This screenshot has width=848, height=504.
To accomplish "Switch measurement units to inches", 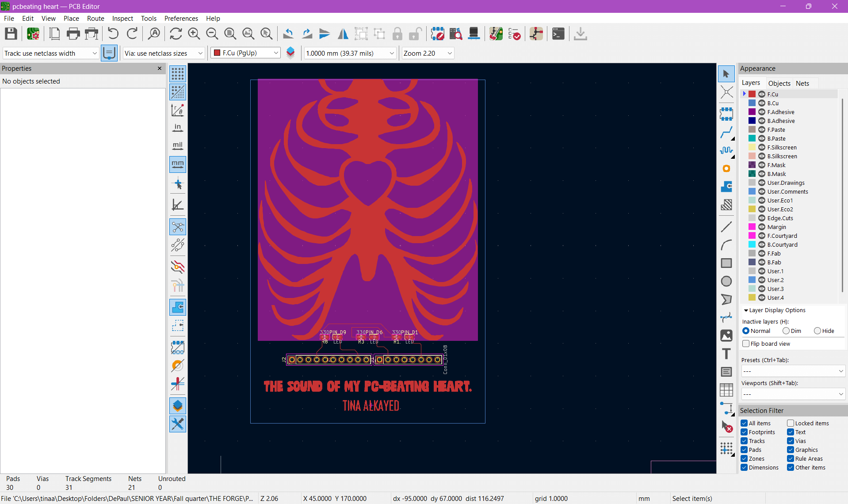I will click(177, 127).
